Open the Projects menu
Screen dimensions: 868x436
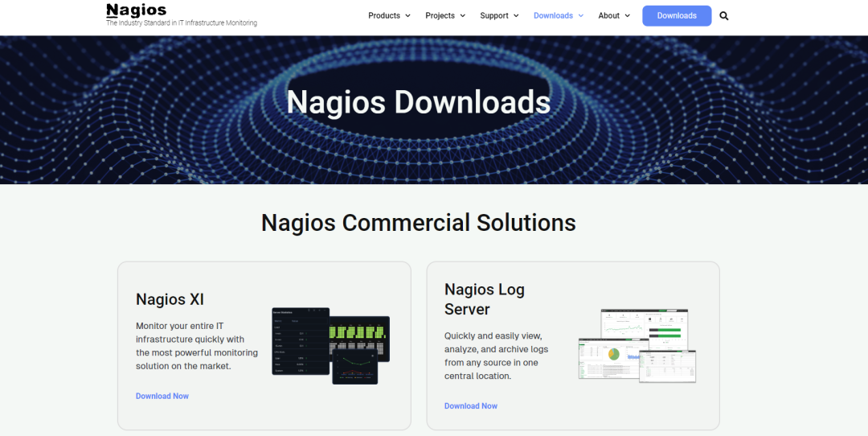click(x=440, y=15)
